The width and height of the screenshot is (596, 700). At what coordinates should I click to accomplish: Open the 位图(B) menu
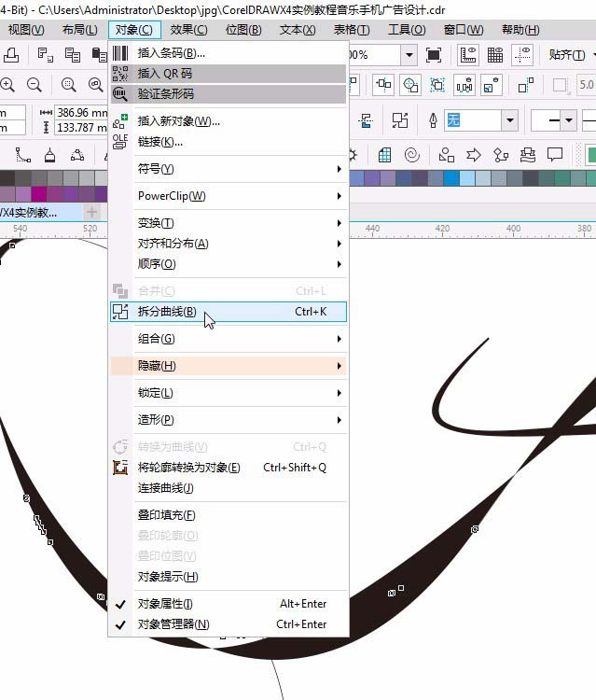(x=243, y=30)
